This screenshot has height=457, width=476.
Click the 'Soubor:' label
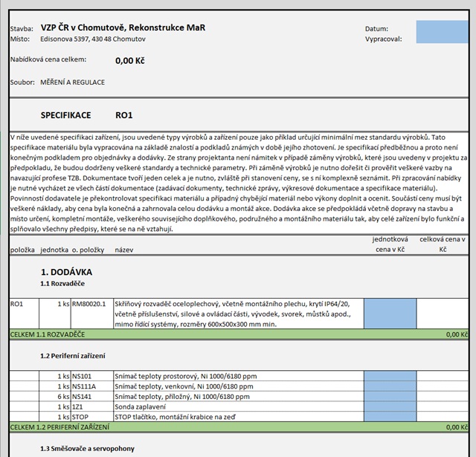[22, 82]
